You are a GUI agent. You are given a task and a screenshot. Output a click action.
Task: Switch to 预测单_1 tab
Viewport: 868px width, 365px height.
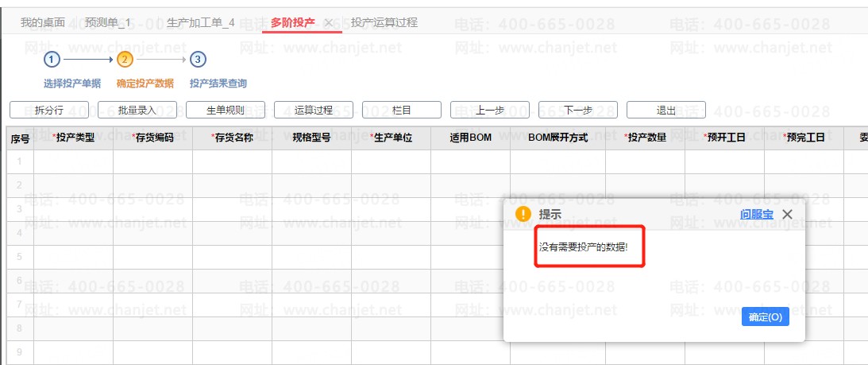click(108, 23)
